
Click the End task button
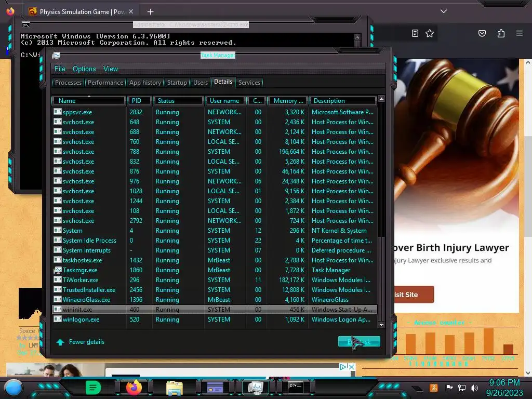[x=359, y=342]
